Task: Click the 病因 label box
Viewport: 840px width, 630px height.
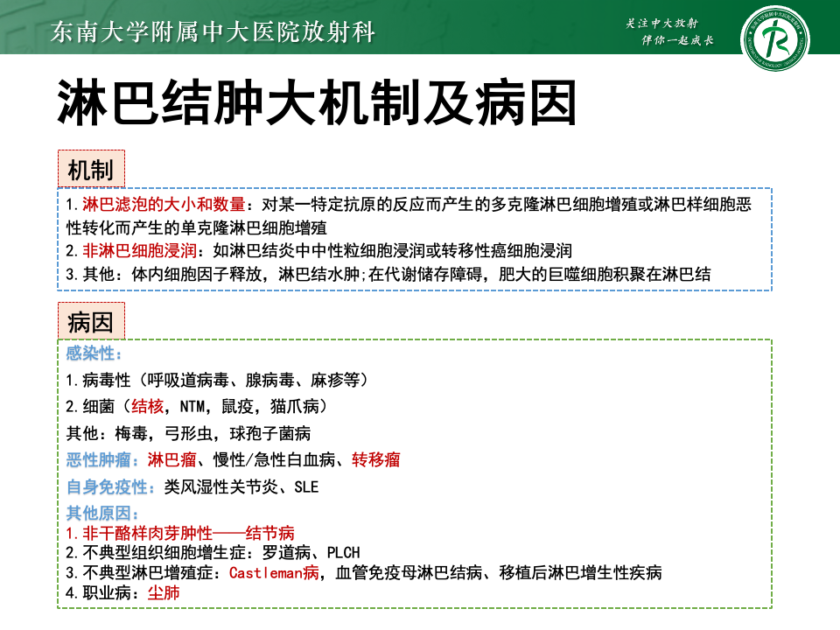Action: point(91,321)
